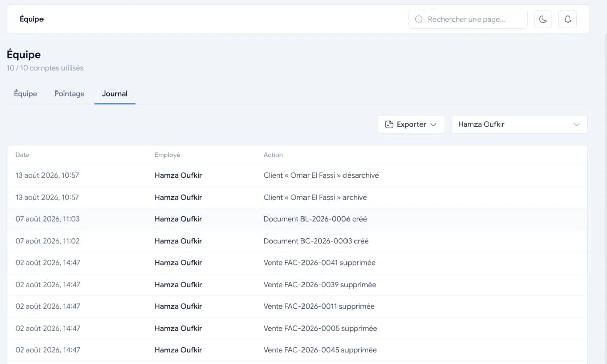Select the Journal tab
The image size is (607, 364).
[115, 94]
